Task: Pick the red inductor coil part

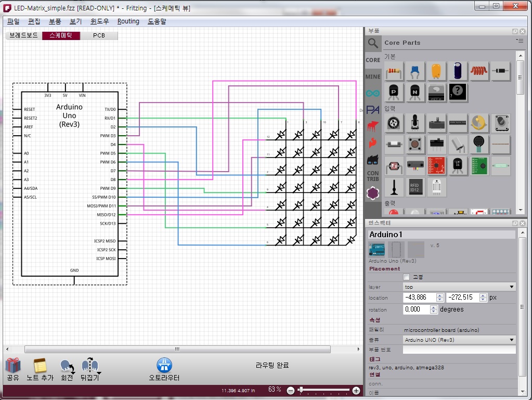Action: click(479, 71)
